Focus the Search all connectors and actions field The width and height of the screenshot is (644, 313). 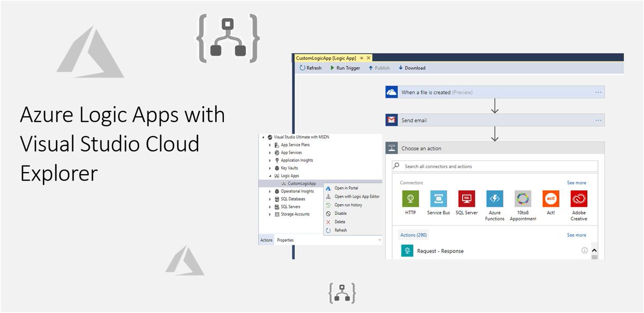pos(495,166)
